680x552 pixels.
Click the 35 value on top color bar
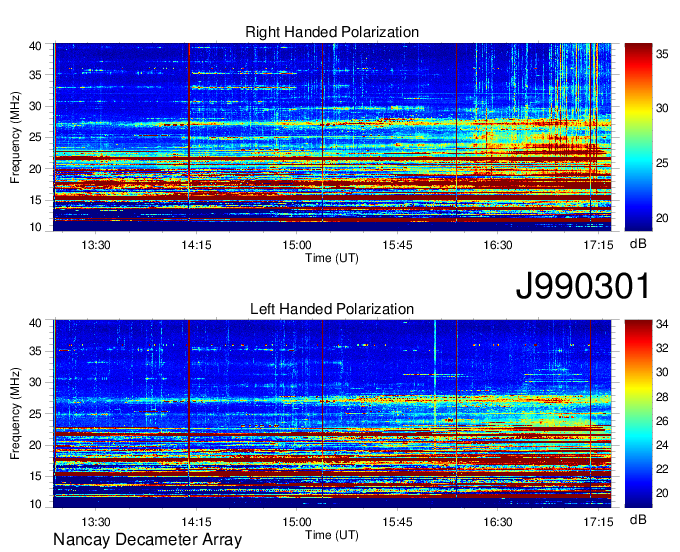pyautogui.click(x=662, y=54)
